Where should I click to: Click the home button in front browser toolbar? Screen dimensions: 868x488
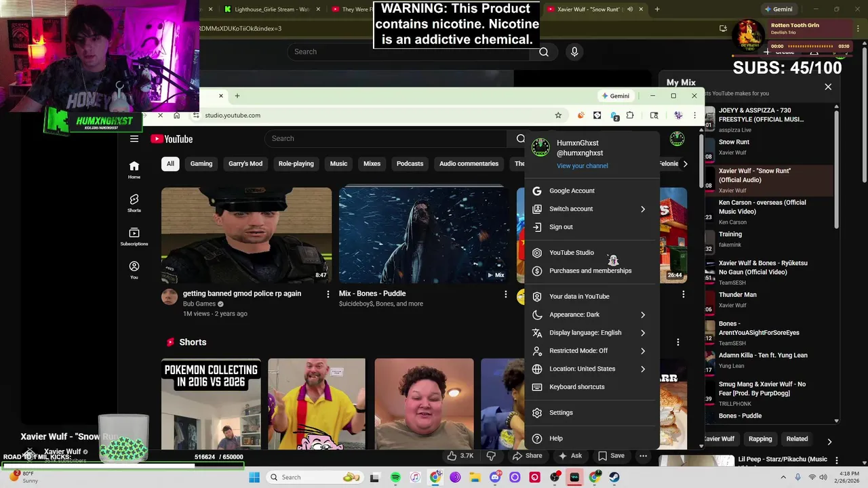click(x=176, y=115)
